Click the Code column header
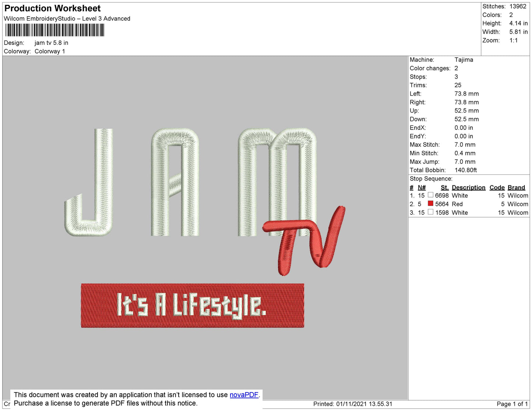Screen dimensions: 532x411 497,187
